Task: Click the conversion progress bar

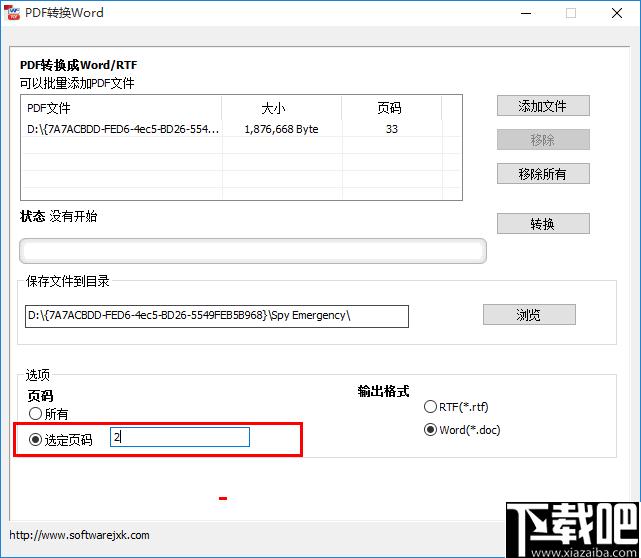Action: (253, 251)
